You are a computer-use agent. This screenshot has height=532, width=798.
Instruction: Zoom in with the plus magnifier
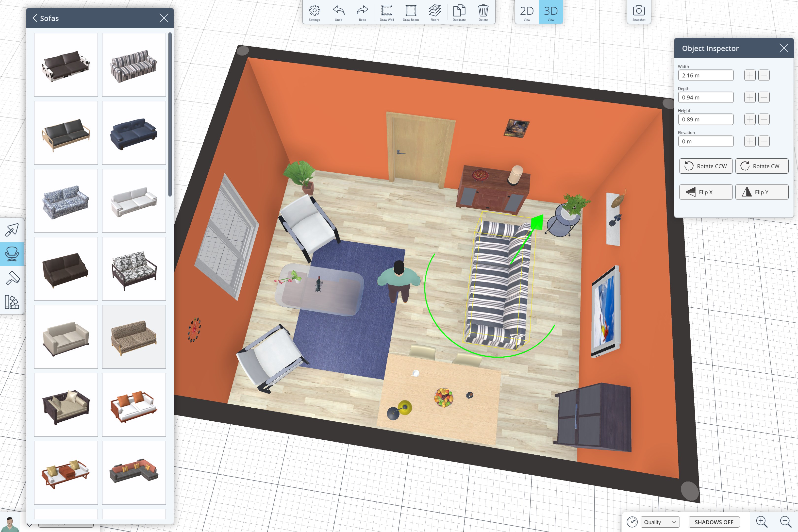762,522
